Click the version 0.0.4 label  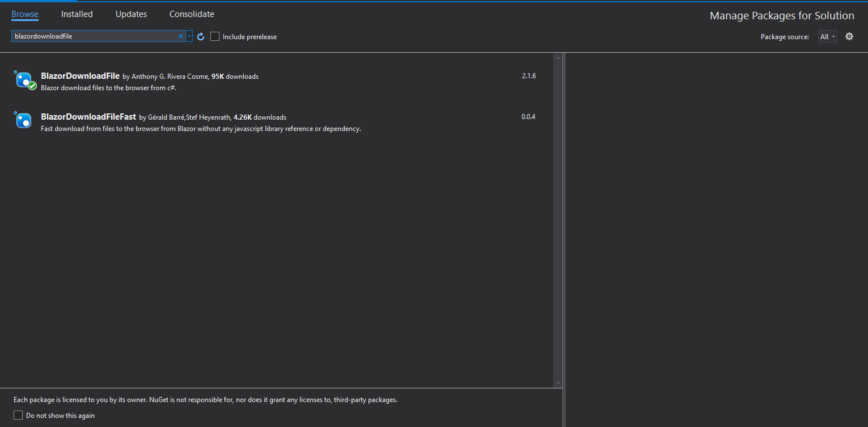click(x=528, y=117)
